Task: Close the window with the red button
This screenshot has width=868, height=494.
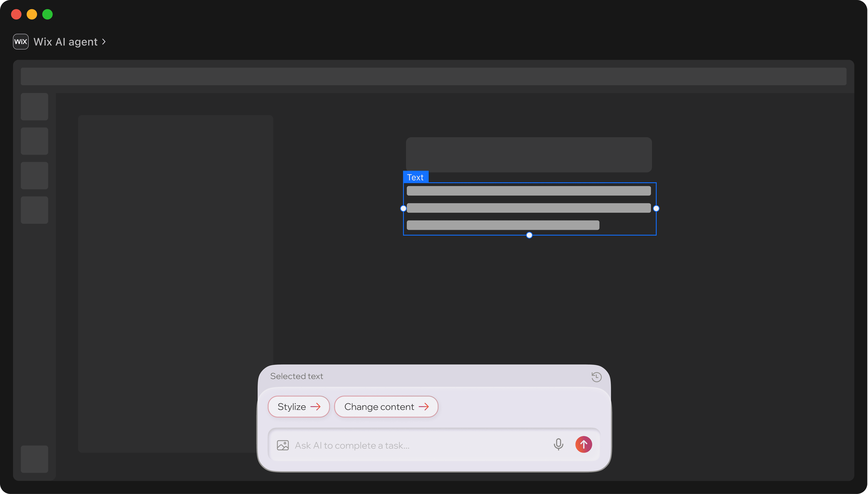Action: pyautogui.click(x=16, y=14)
